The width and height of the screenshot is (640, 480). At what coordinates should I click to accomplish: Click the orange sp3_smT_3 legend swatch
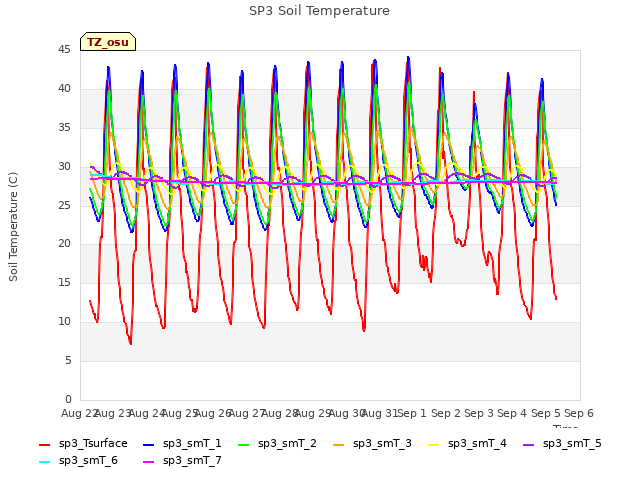(x=339, y=444)
